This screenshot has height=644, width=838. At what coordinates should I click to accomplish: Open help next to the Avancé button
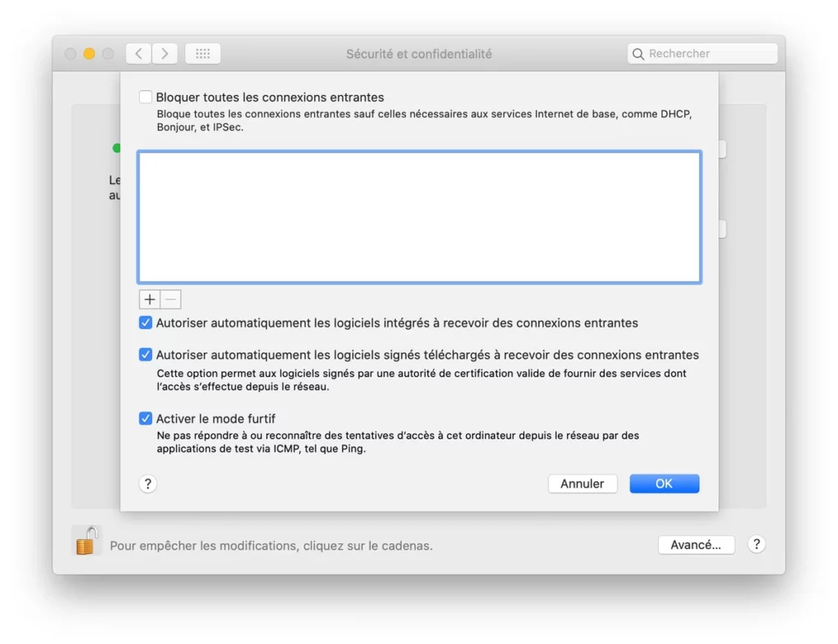click(756, 544)
